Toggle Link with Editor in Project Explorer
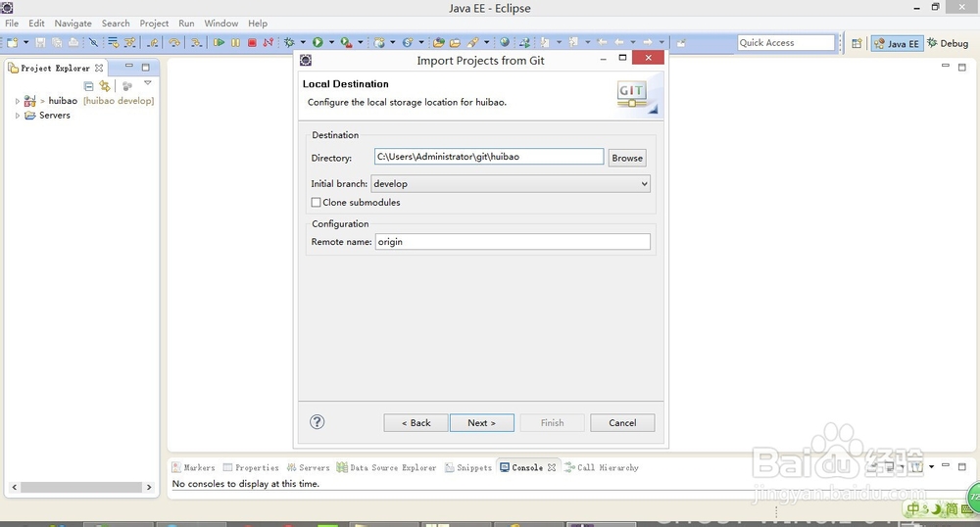The width and height of the screenshot is (980, 527). [x=105, y=86]
